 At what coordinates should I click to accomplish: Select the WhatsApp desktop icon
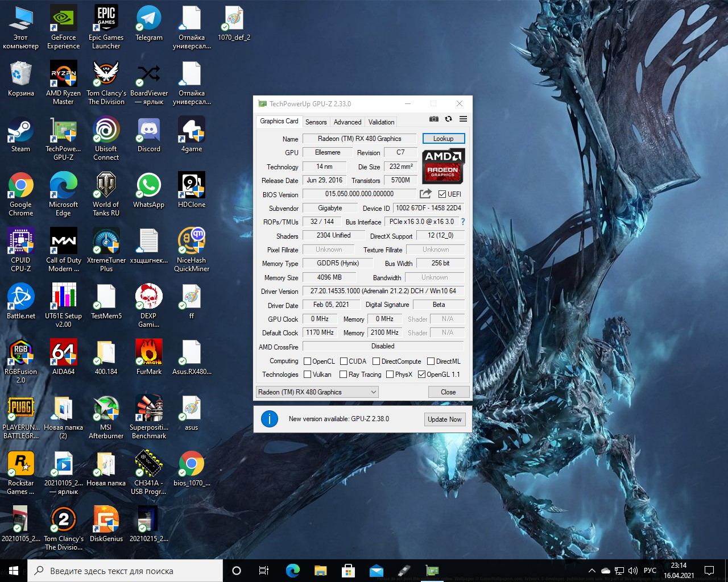pyautogui.click(x=149, y=191)
